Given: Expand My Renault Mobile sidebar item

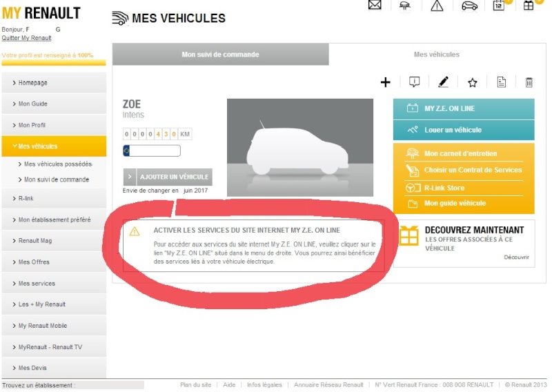Looking at the screenshot, I should point(54,326).
